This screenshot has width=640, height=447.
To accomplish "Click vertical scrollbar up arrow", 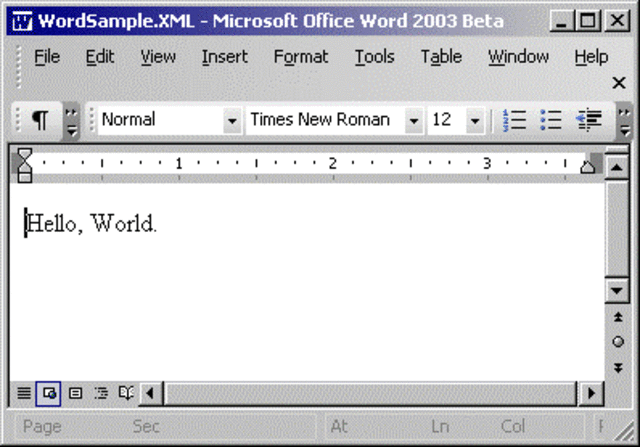I will 616,167.
